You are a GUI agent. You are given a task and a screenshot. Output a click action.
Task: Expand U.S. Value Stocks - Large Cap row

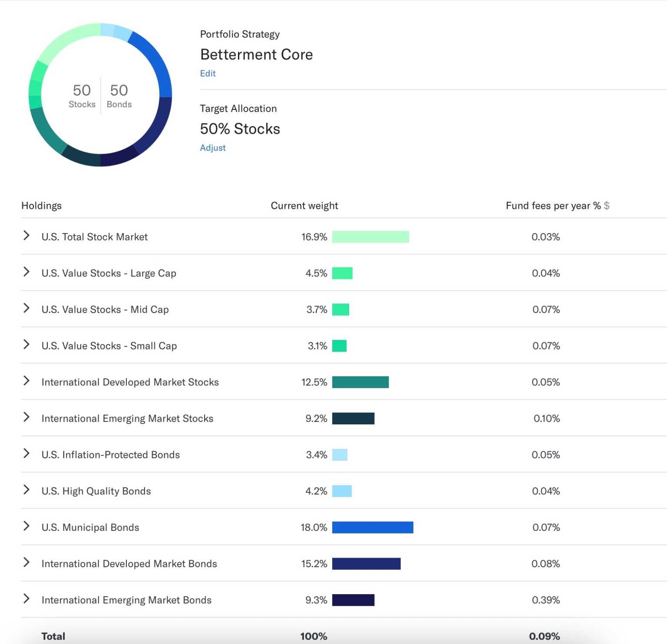click(x=26, y=272)
